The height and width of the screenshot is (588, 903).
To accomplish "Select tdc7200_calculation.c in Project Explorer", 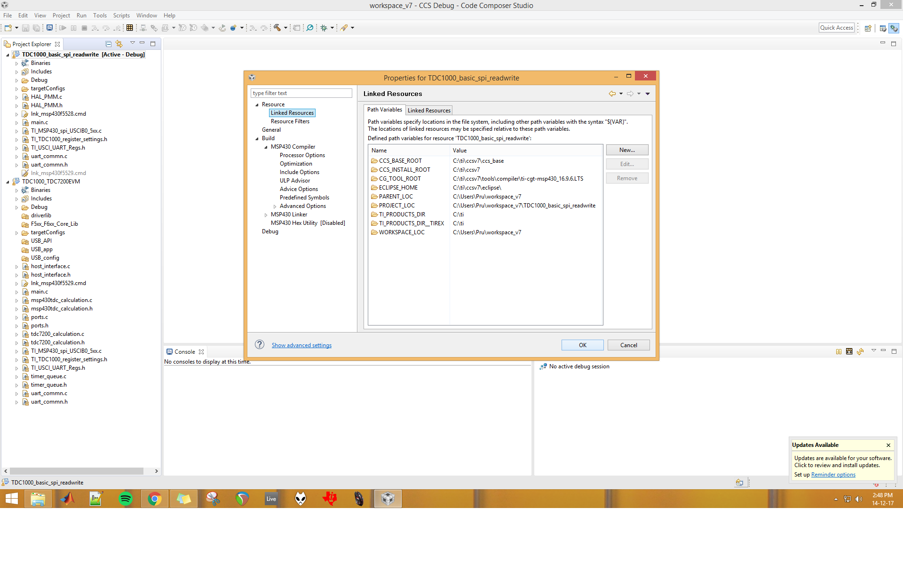I will (x=57, y=334).
